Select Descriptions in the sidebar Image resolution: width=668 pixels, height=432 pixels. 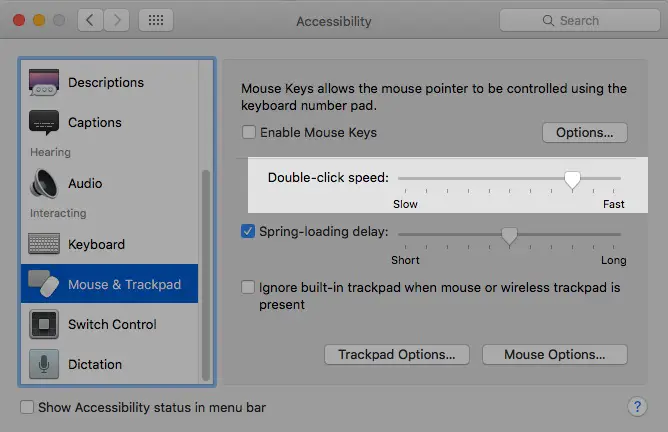[x=109, y=82]
